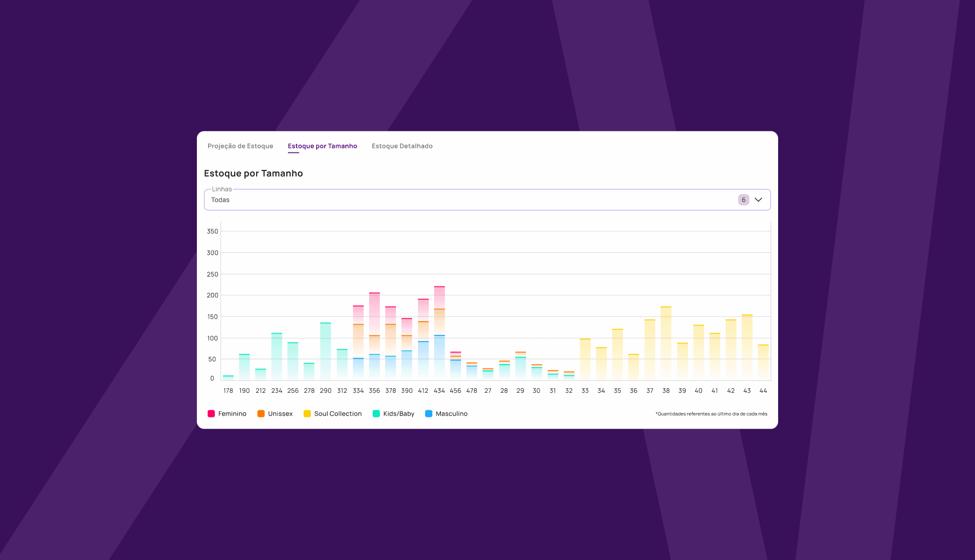Click the Kids/Baby legend label
This screenshot has height=560, width=975.
[399, 414]
